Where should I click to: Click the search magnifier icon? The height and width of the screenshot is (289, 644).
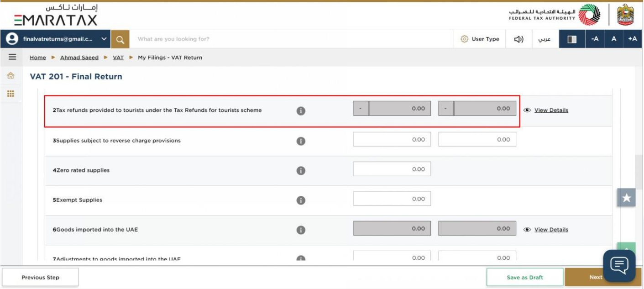[120, 39]
